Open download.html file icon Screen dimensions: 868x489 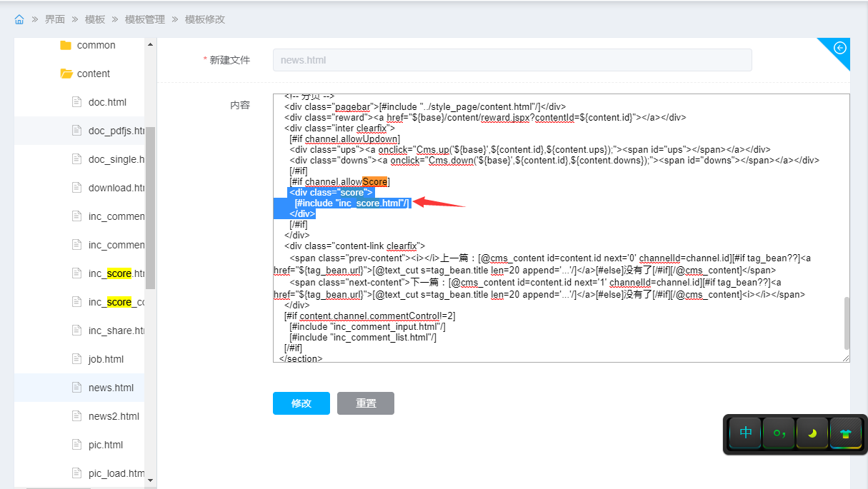77,188
